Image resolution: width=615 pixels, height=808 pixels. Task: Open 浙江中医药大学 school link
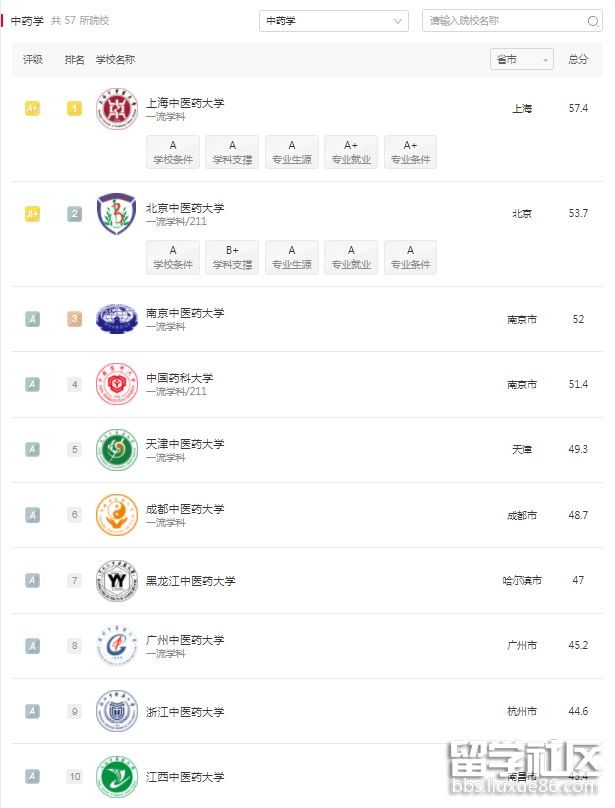tap(185, 712)
